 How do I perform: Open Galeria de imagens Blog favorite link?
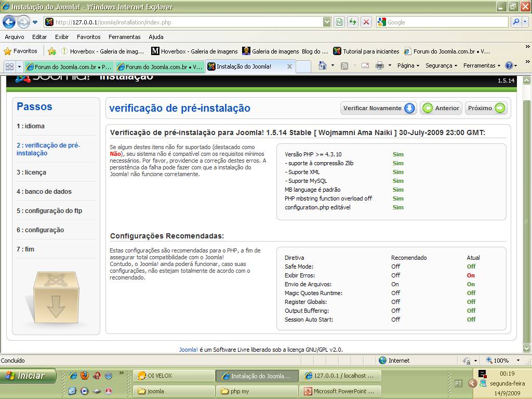[285, 51]
